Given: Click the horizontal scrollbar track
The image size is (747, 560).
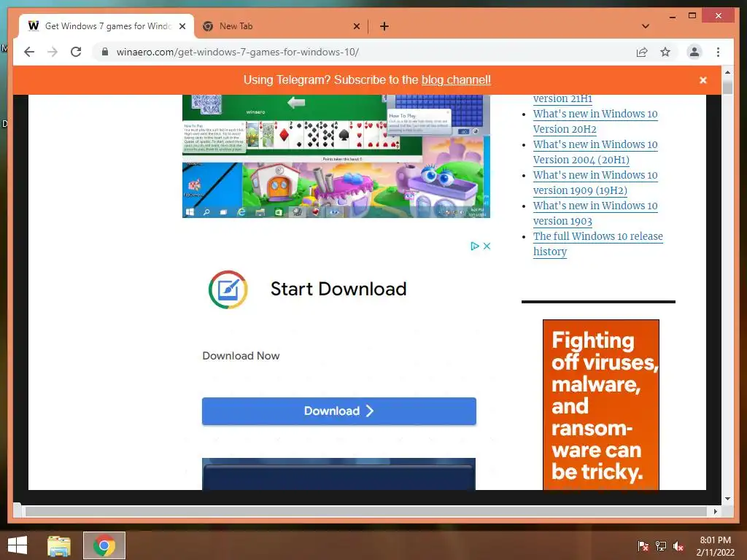Looking at the screenshot, I should (366, 511).
